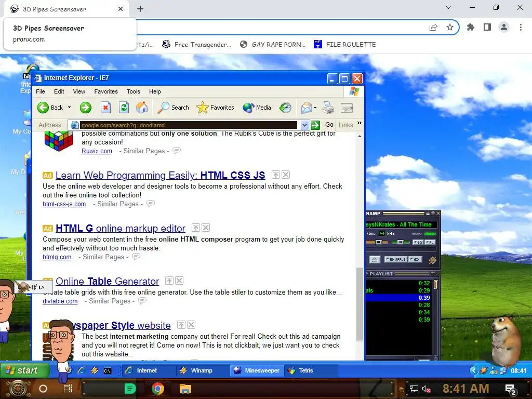The height and width of the screenshot is (399, 532).
Task: Dismiss the HTML G ad using its X icon
Action: [206, 228]
